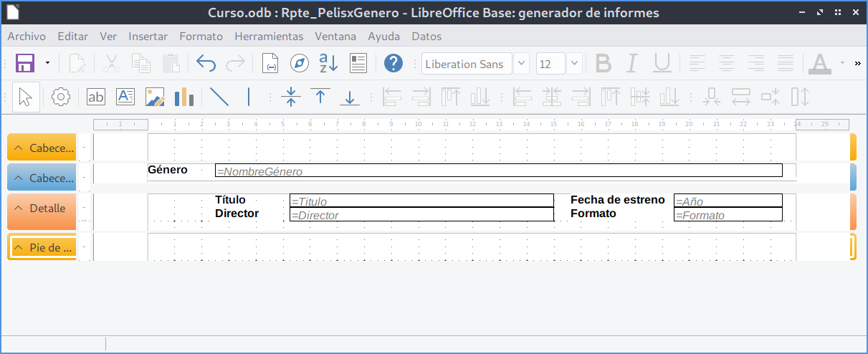Image resolution: width=868 pixels, height=354 pixels.
Task: Select the =NombreGénero field in the report
Action: click(x=498, y=171)
